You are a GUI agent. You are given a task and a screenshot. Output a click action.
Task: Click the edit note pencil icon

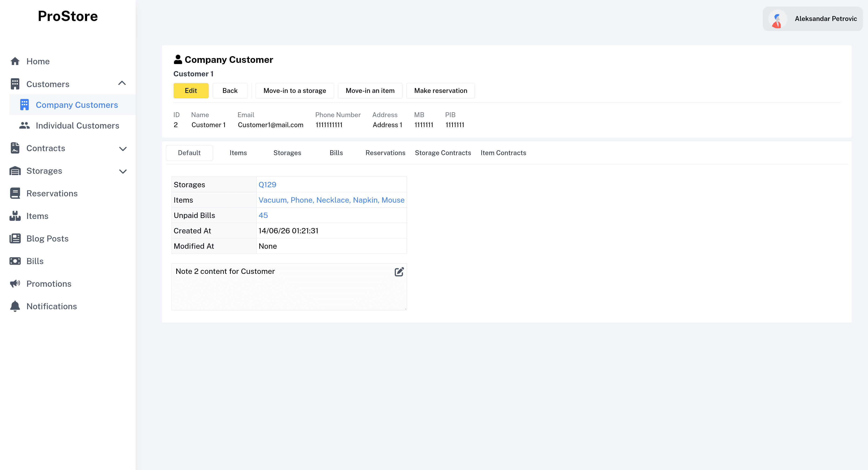pos(399,272)
